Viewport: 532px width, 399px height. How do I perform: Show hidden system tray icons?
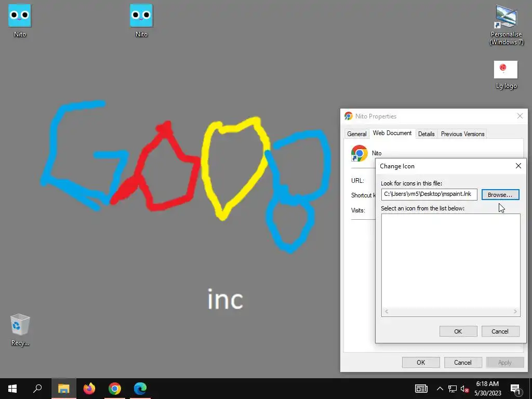440,389
